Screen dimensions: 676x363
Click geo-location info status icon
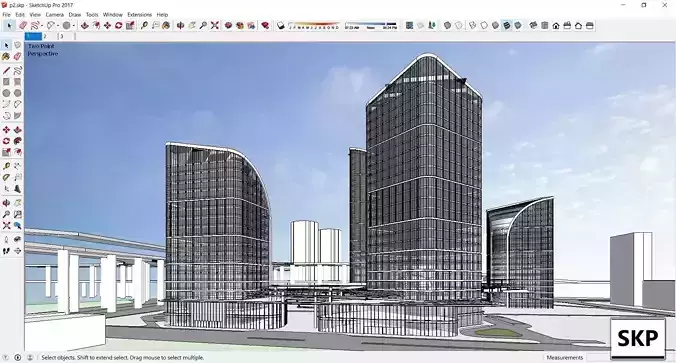(18, 357)
